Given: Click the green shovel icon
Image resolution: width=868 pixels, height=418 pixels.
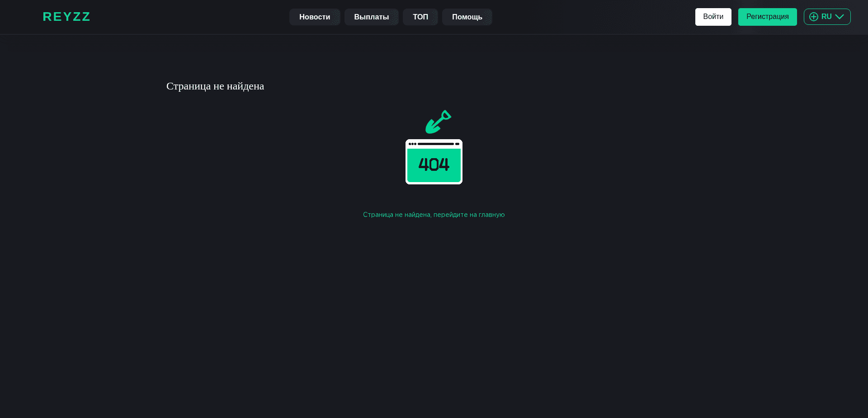Looking at the screenshot, I should tap(438, 122).
